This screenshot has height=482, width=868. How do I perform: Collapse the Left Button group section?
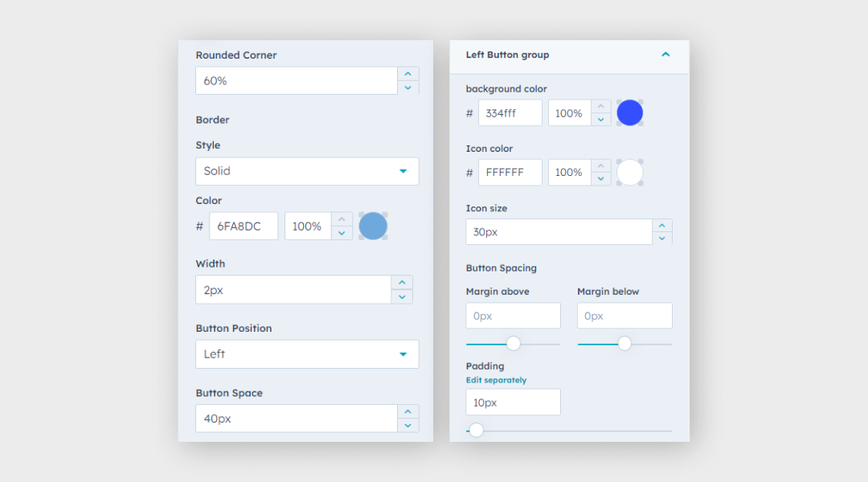(x=665, y=55)
